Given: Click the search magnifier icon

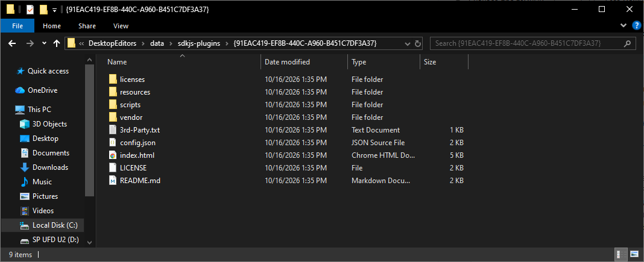Looking at the screenshot, I should [627, 43].
